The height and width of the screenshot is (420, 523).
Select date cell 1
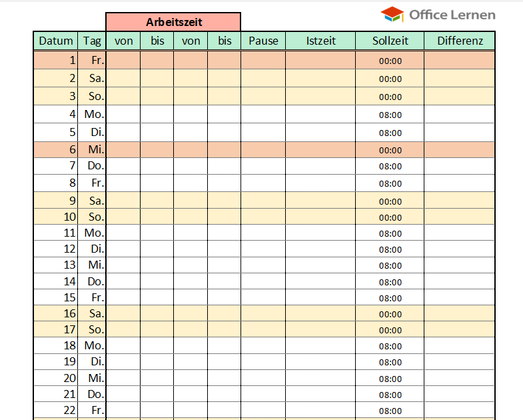coord(56,60)
